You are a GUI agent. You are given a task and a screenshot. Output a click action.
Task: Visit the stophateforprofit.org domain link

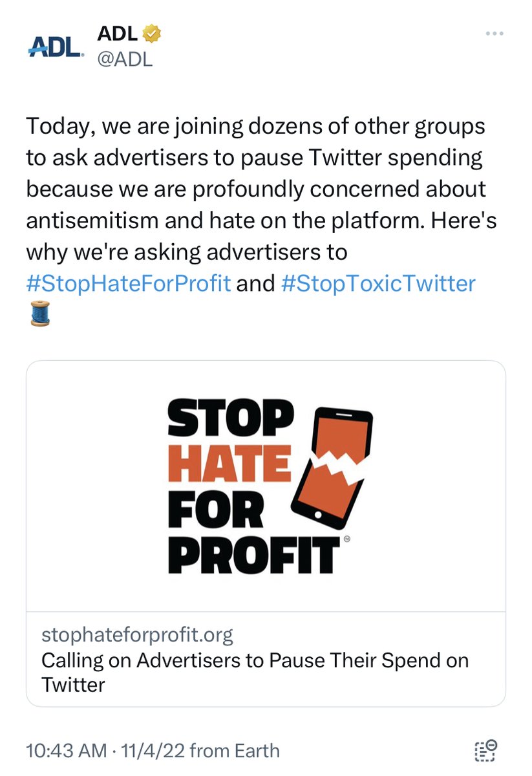[137, 635]
